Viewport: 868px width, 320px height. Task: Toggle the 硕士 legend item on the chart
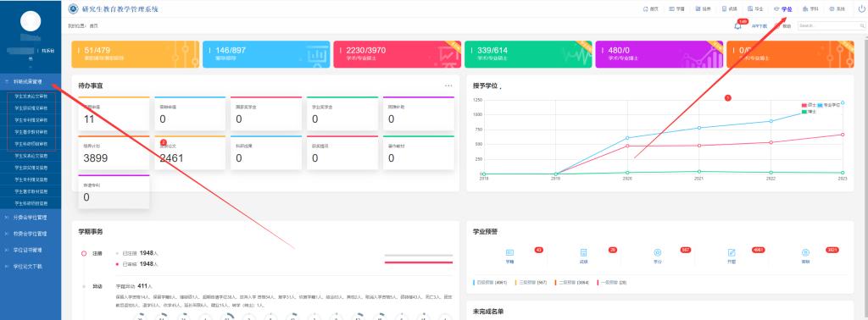(x=809, y=105)
